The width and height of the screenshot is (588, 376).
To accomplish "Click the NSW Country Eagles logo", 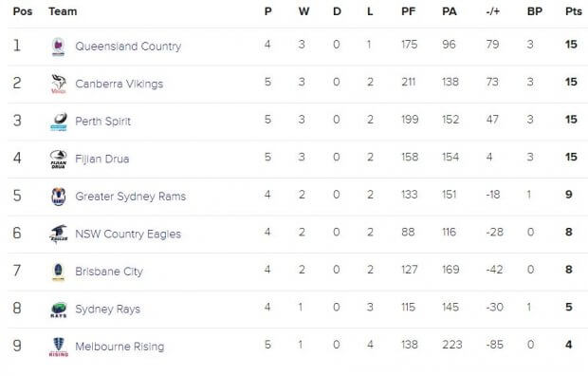I will tap(59, 234).
